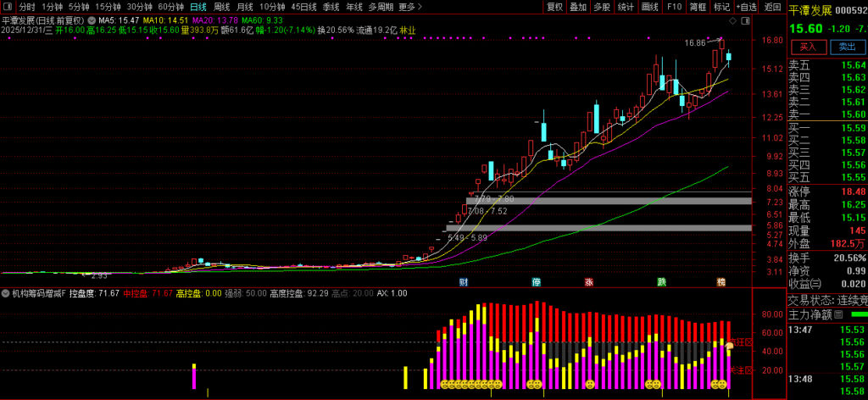Switch to the 日线 daily chart tab
This screenshot has width=868, height=400.
[x=198, y=7]
